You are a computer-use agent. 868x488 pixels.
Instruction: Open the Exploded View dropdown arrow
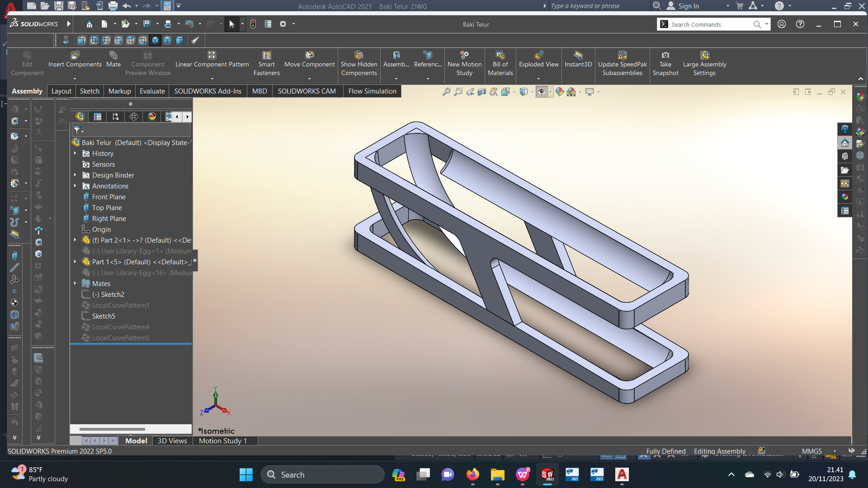538,79
